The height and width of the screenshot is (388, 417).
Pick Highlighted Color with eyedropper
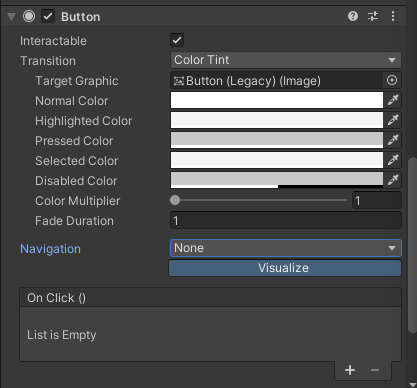pyautogui.click(x=393, y=120)
